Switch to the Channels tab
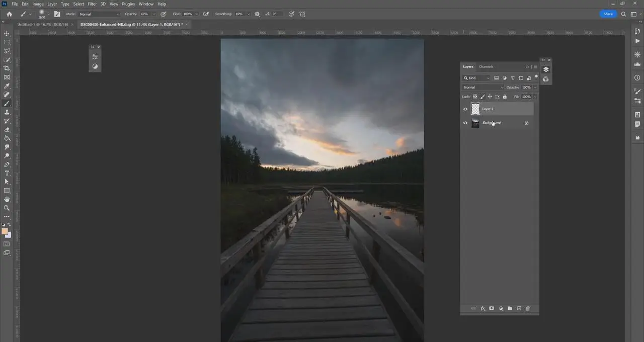 click(x=486, y=66)
